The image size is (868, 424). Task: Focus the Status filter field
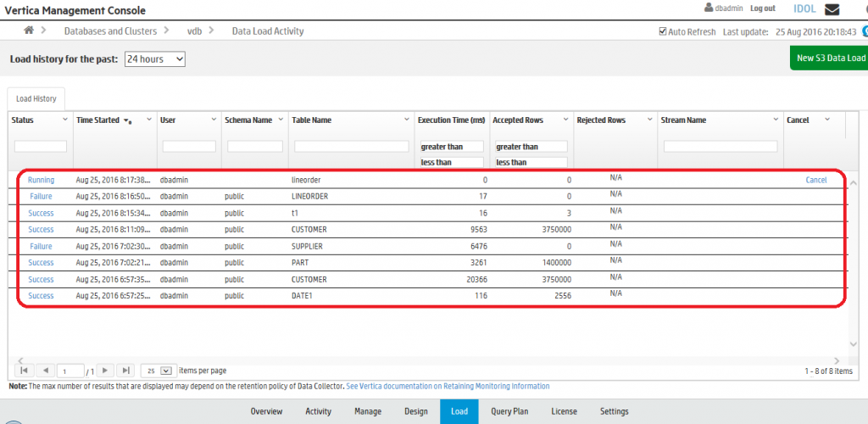41,147
